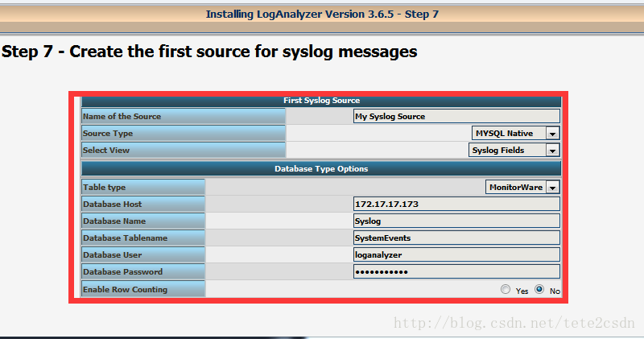This screenshot has width=644, height=339.
Task: Click the 'Database Name' label
Action: (114, 221)
